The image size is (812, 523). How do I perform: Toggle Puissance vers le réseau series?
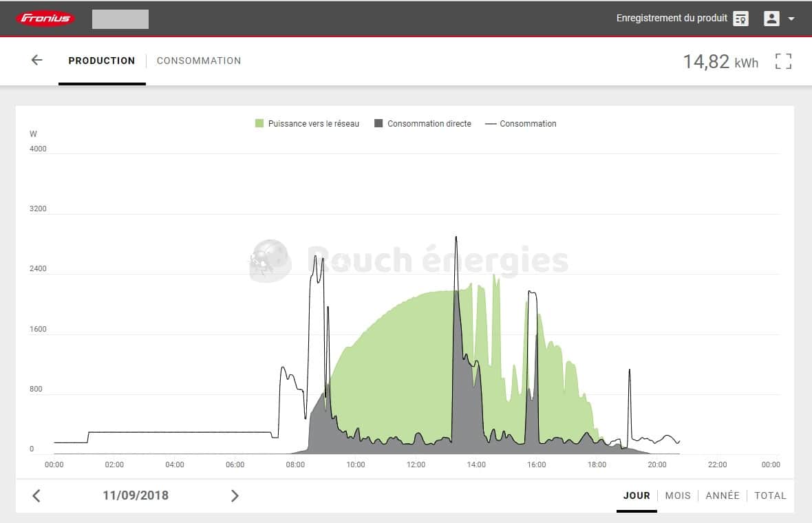[x=313, y=124]
